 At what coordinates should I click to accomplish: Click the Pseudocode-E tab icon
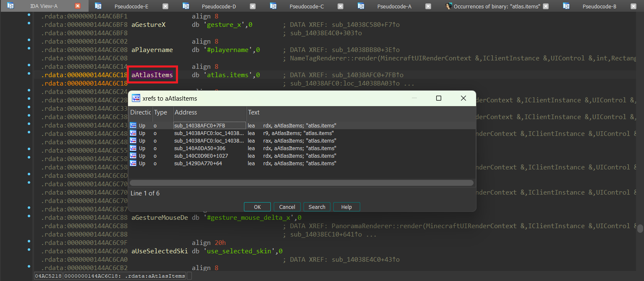click(x=98, y=6)
